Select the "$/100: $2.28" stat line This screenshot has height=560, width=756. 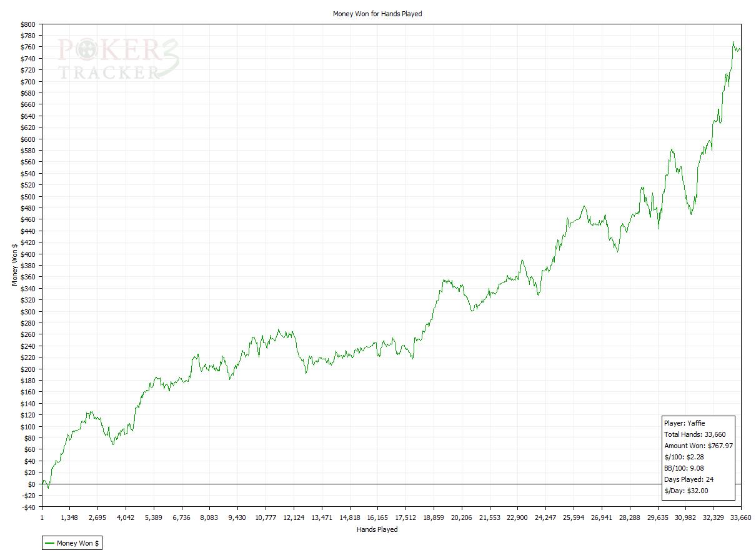point(685,457)
